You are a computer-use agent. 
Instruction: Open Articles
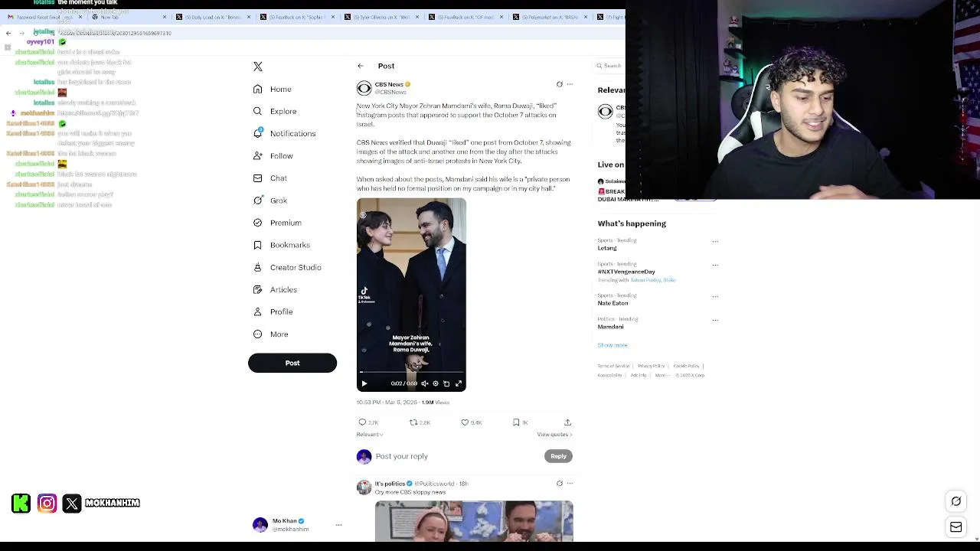coord(274,289)
